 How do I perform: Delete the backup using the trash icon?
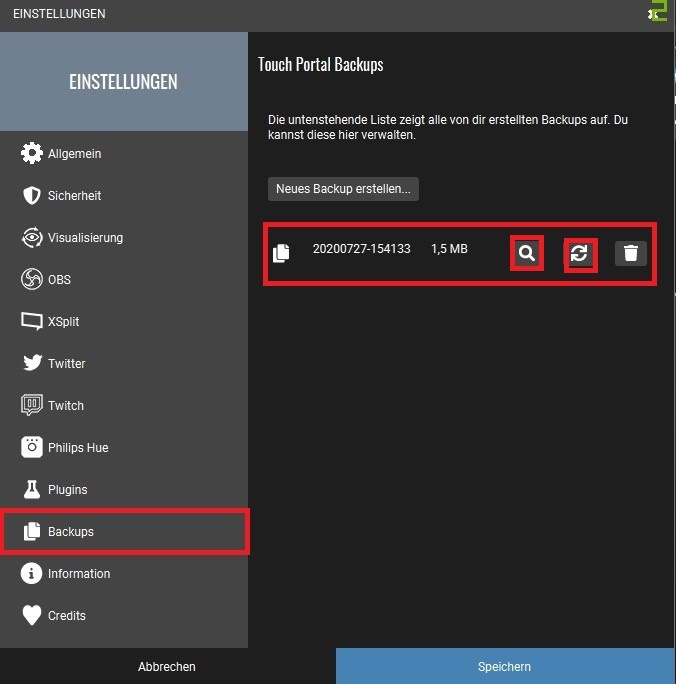point(631,253)
